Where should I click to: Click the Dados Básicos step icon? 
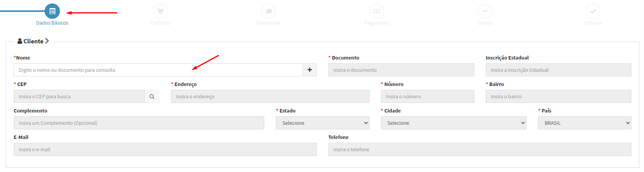click(52, 12)
